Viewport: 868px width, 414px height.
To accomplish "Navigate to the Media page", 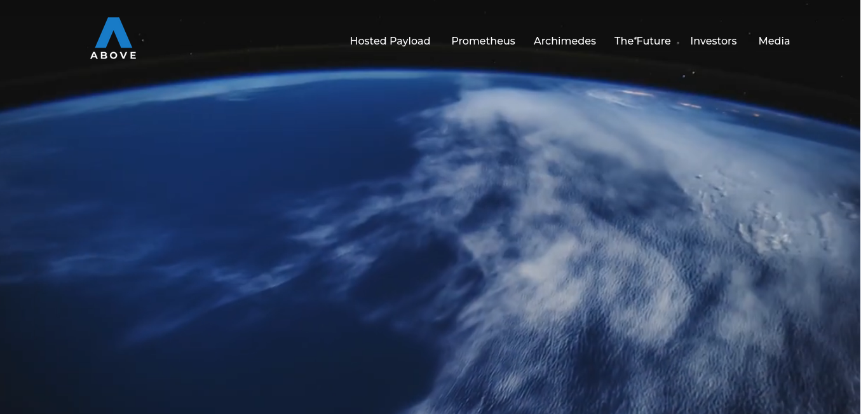I will click(x=774, y=41).
